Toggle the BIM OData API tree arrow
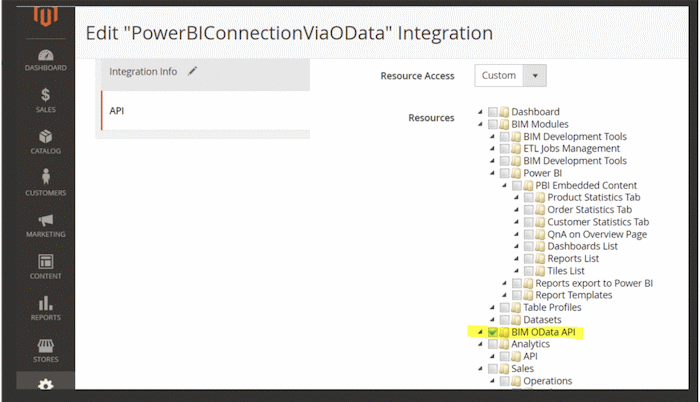The image size is (700, 402). 480,332
